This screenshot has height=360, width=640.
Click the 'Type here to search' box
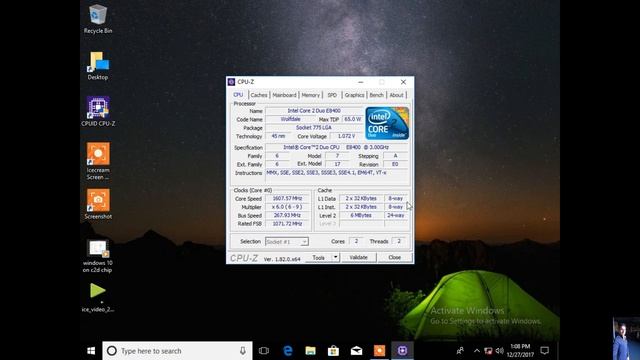[178, 351]
